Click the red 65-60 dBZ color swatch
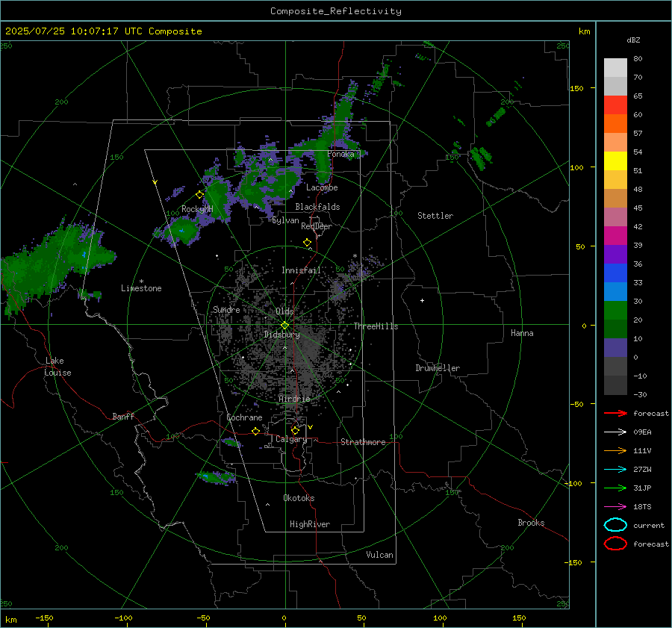Image resolution: width=672 pixels, height=628 pixels. [615, 105]
